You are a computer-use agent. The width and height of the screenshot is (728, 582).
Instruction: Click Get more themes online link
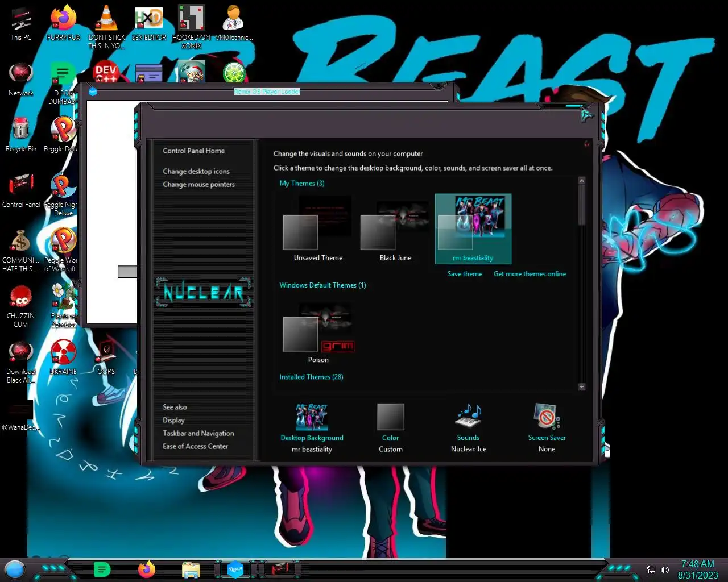pyautogui.click(x=530, y=274)
